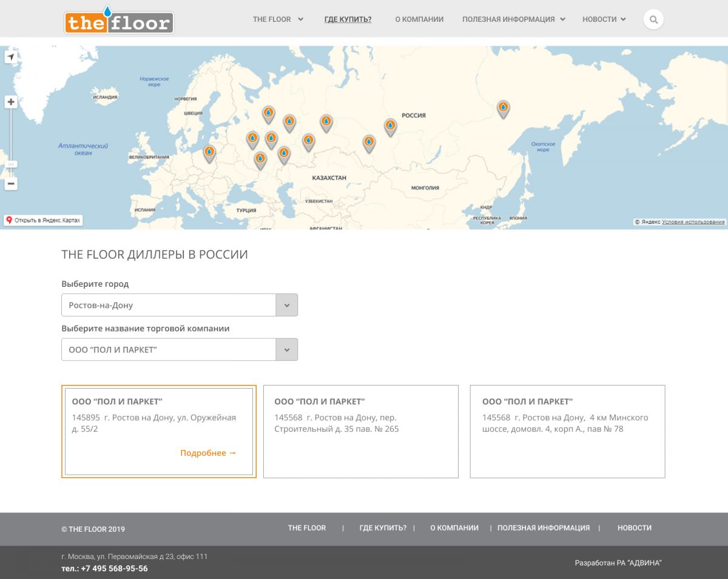Select the dealer card on Минского шоссе
This screenshot has width=728, height=579.
tap(567, 431)
